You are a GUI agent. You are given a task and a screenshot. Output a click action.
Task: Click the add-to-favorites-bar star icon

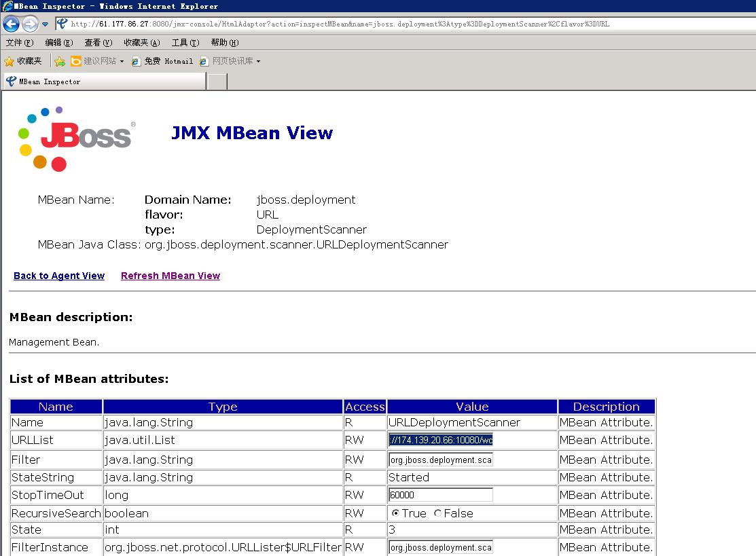pyautogui.click(x=60, y=61)
